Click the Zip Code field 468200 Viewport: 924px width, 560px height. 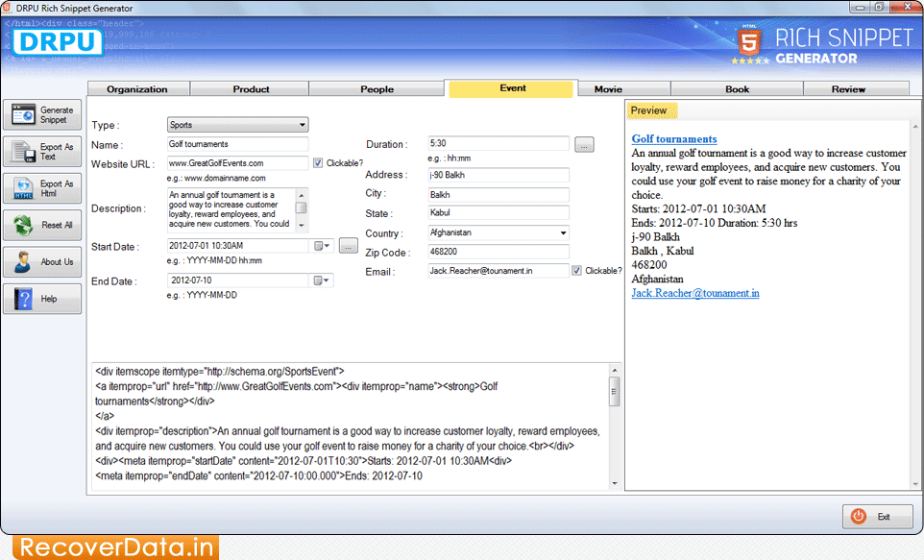click(498, 252)
